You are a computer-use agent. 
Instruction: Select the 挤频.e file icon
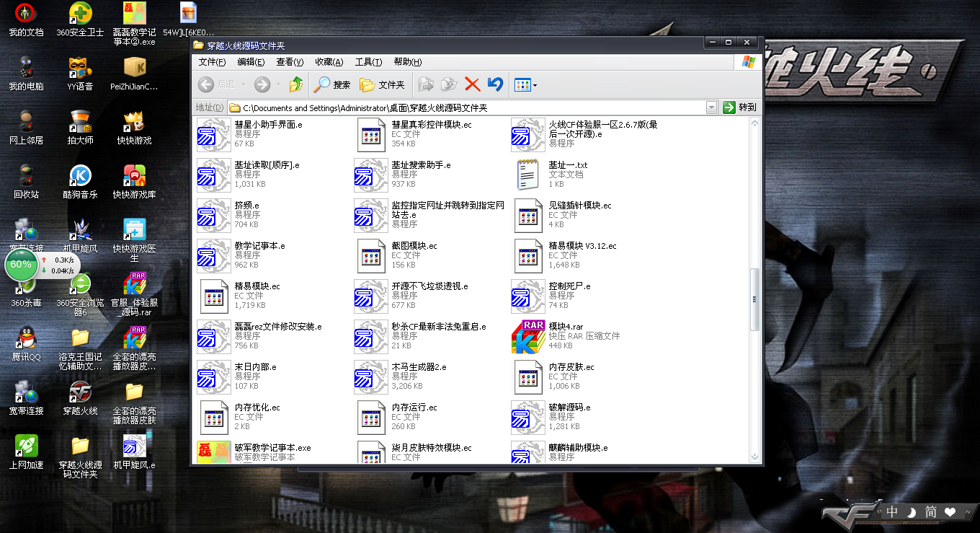(214, 215)
